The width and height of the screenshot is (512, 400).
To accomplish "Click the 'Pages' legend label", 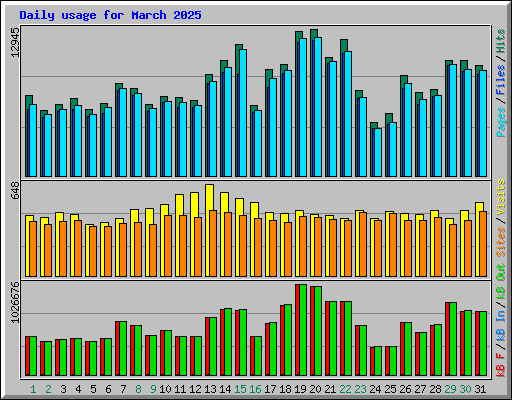I will coord(501,122).
